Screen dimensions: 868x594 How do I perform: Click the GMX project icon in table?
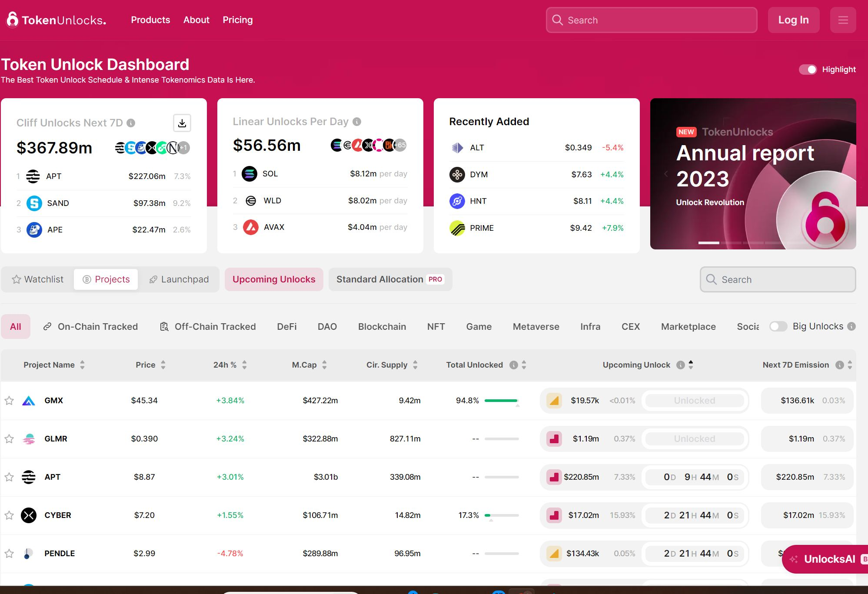(29, 401)
